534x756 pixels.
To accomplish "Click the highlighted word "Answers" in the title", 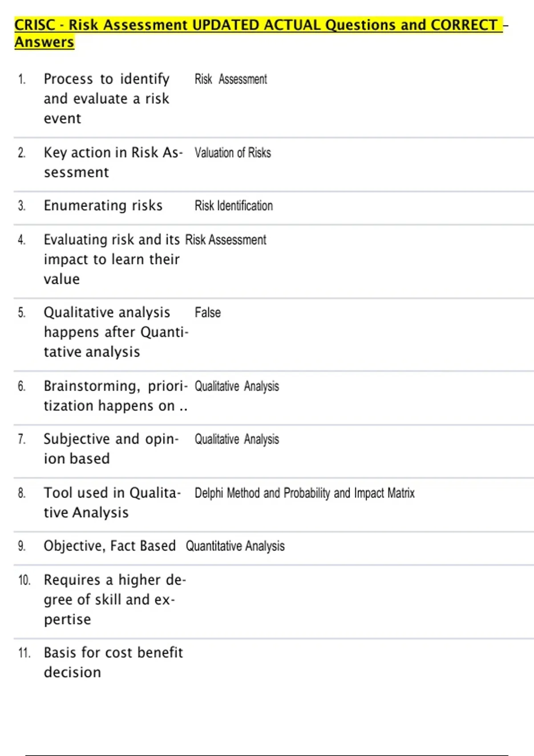I will point(44,42).
